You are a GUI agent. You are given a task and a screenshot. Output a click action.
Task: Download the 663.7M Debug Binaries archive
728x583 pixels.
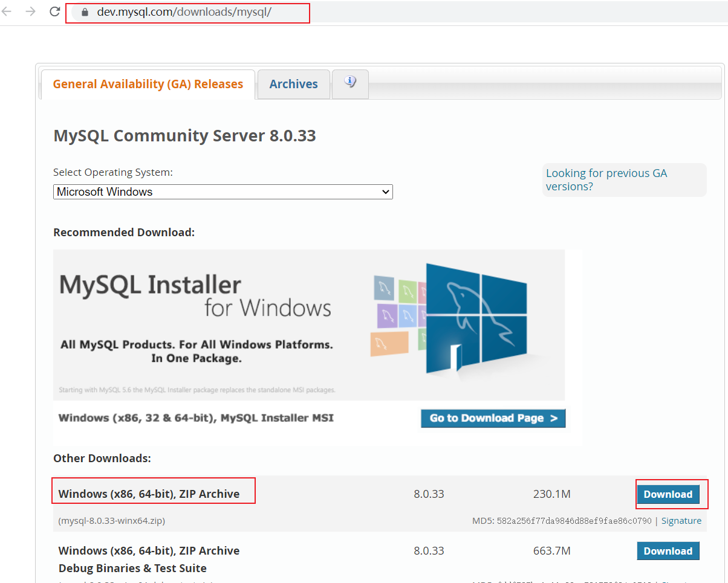668,551
